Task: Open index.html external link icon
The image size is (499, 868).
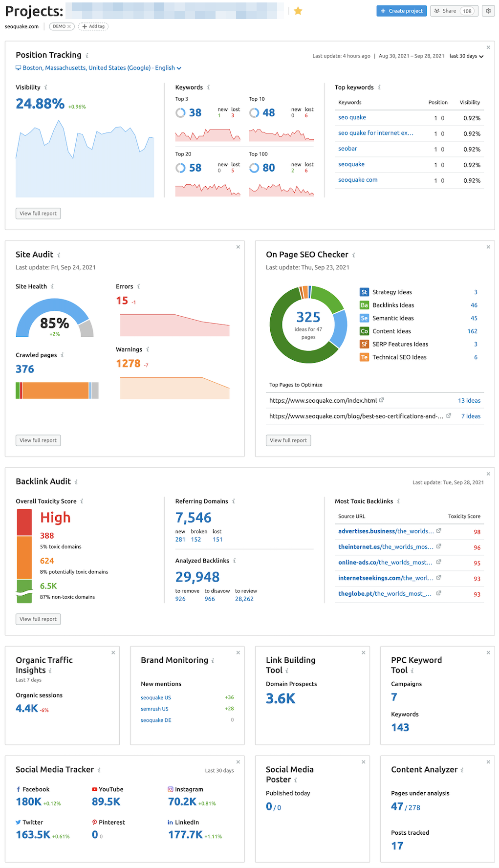Action: click(382, 400)
